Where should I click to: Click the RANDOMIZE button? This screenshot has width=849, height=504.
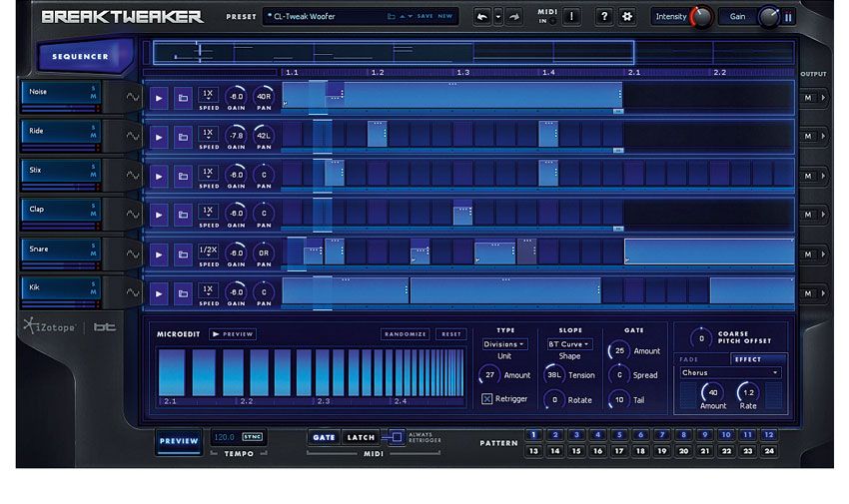tap(405, 334)
